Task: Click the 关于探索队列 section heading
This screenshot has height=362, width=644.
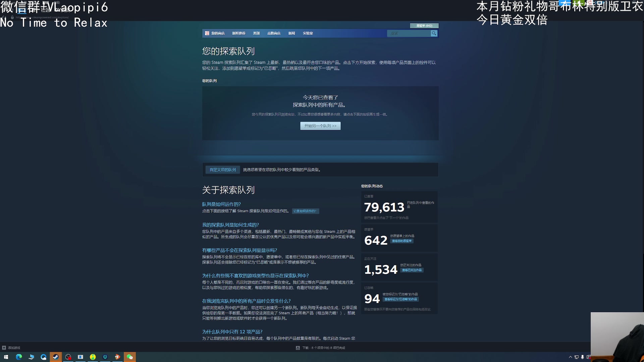Action: click(228, 190)
